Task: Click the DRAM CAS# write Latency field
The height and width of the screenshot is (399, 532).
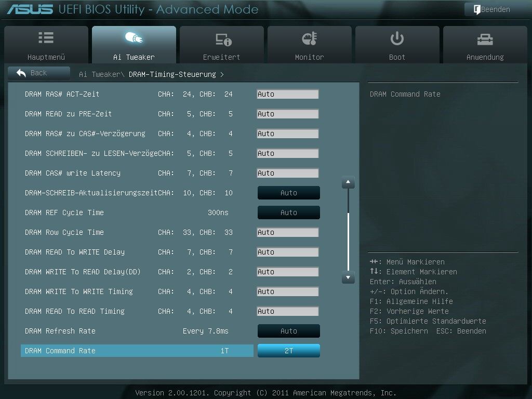Action: tap(288, 173)
